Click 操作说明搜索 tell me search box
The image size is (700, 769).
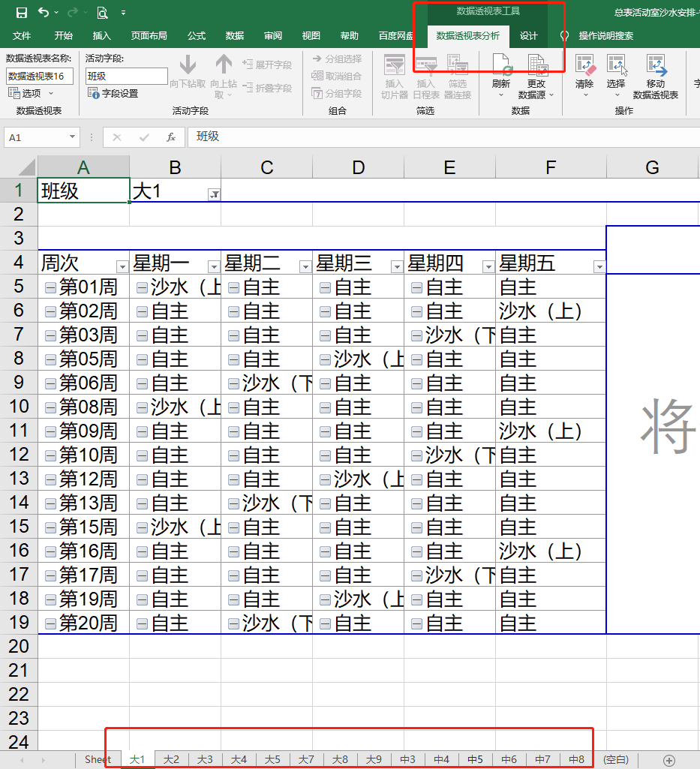coord(605,36)
